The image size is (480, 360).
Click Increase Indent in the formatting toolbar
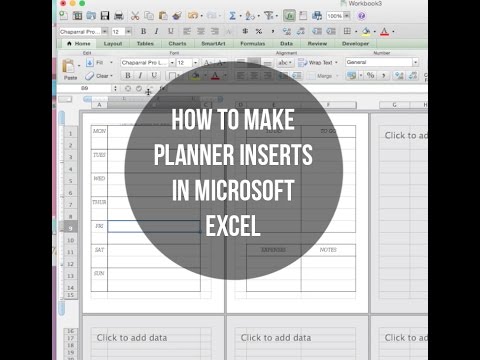click(x=331, y=31)
